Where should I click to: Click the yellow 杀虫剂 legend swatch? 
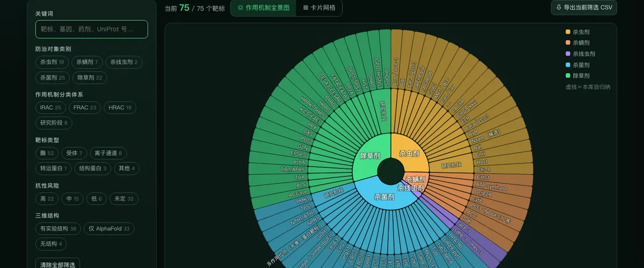click(568, 32)
